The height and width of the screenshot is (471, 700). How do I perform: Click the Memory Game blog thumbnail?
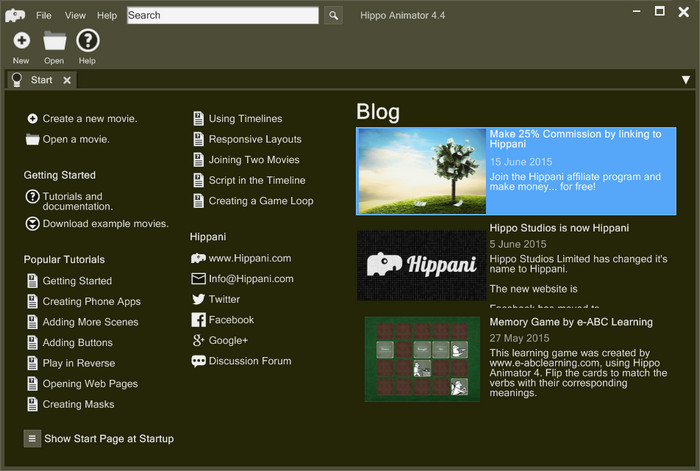422,359
